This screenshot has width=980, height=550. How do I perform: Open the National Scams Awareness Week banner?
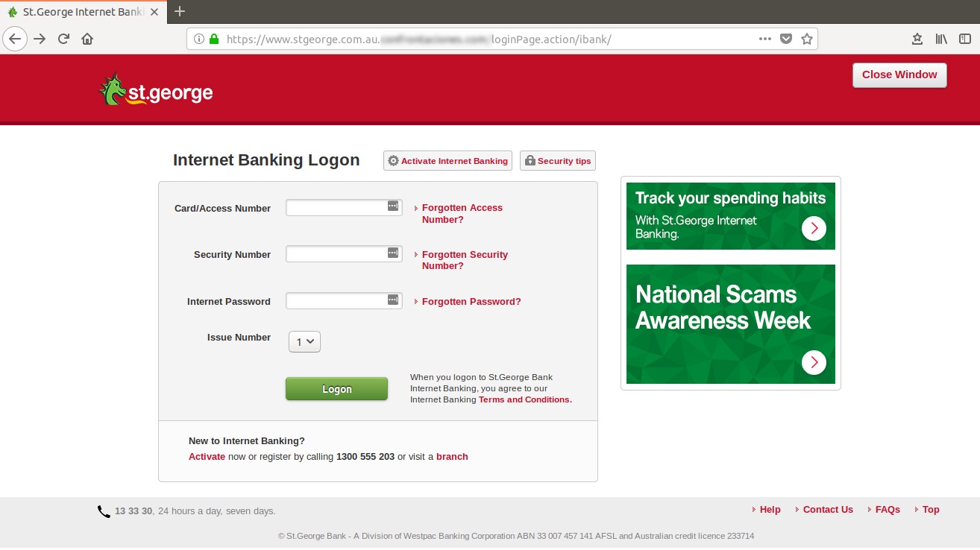coord(730,324)
